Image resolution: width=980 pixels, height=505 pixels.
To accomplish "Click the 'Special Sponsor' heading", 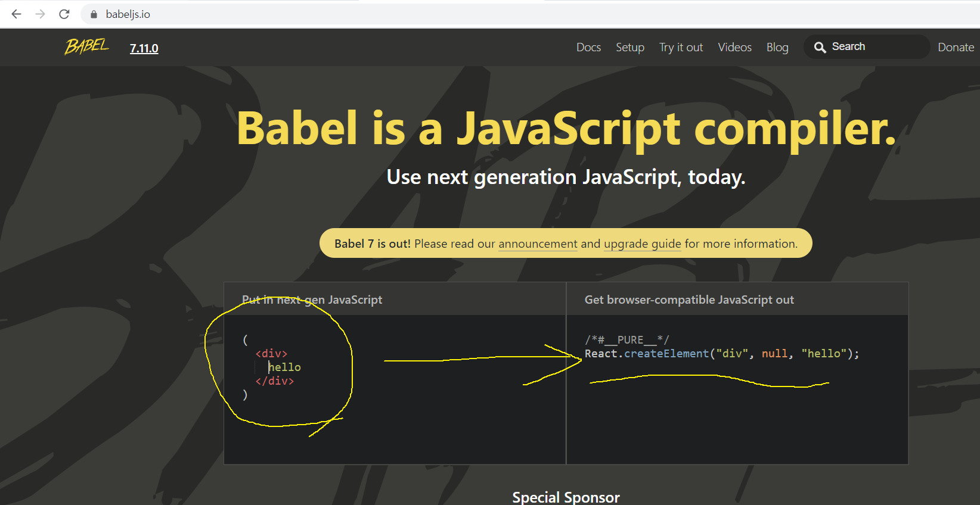I will (566, 497).
